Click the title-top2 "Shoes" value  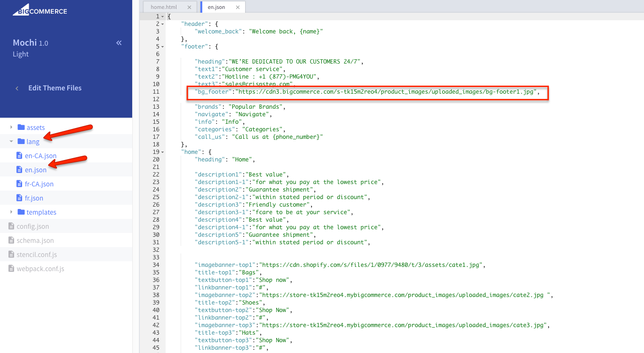click(251, 303)
